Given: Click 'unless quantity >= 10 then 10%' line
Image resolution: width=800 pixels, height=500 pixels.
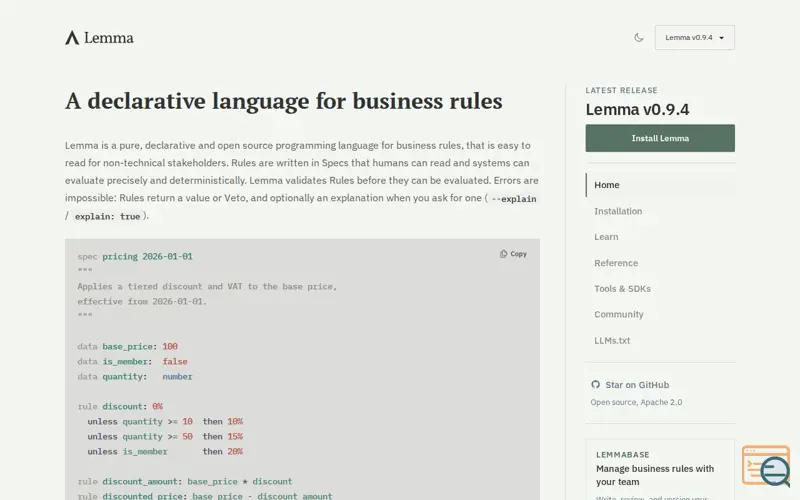Looking at the screenshot, I should coord(165,421).
